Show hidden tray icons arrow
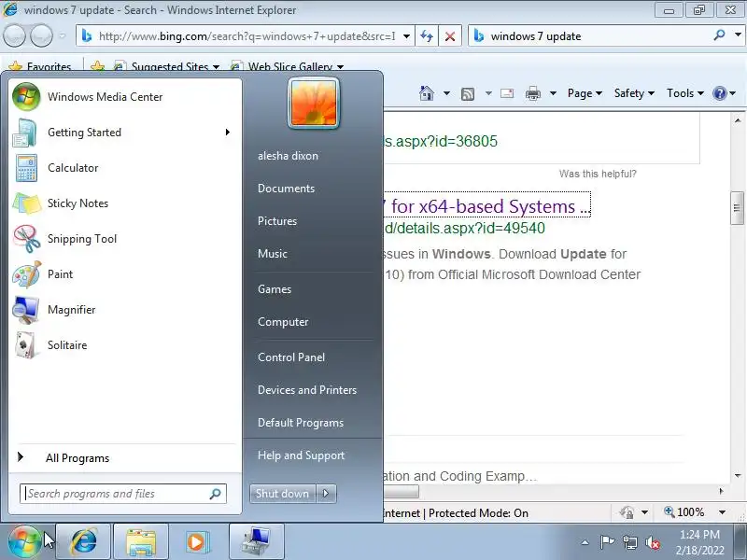Screen dimensions: 747x560 tap(585, 542)
